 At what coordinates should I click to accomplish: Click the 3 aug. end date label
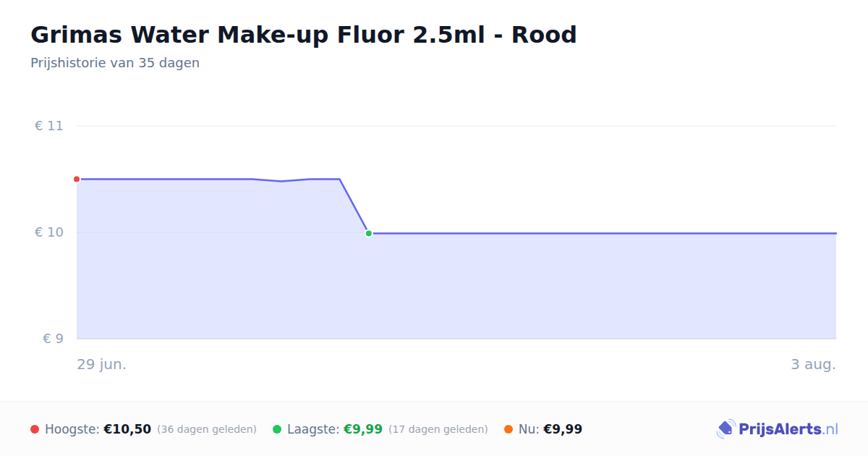813,364
